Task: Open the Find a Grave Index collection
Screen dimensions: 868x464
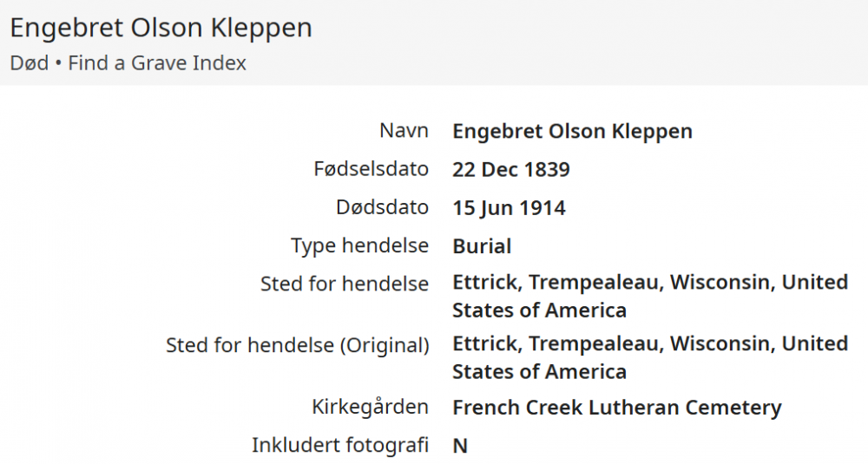Action: click(x=157, y=63)
